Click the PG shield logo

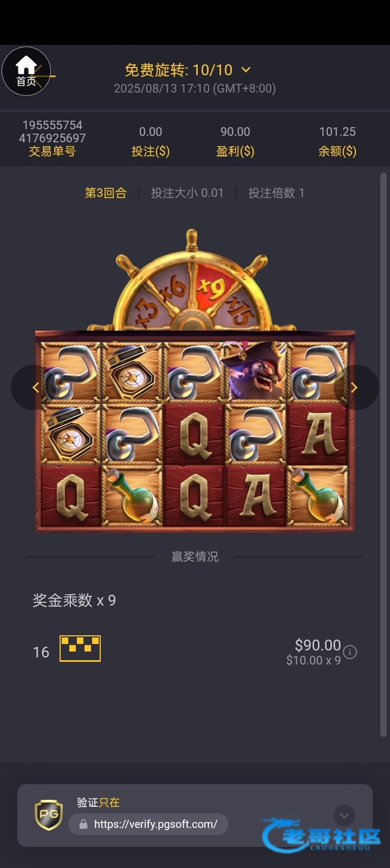(x=49, y=815)
